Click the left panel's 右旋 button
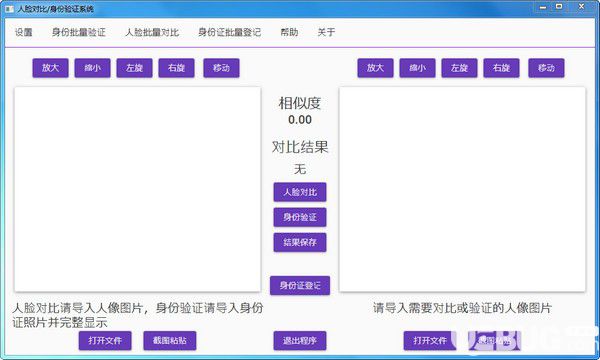 point(176,68)
